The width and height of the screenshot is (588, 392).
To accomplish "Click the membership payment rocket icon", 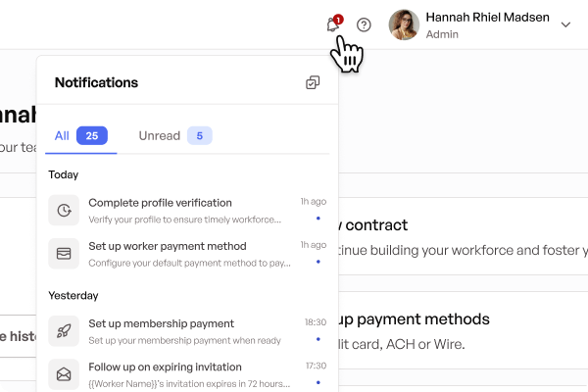I will coord(64,330).
